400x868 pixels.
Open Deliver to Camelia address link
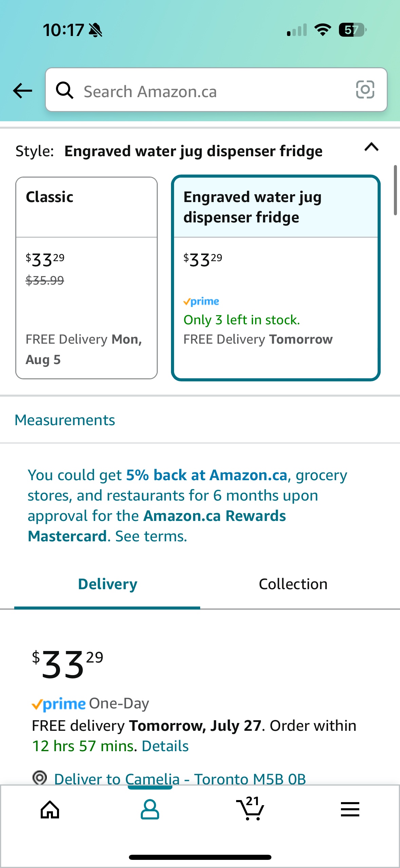(x=180, y=779)
